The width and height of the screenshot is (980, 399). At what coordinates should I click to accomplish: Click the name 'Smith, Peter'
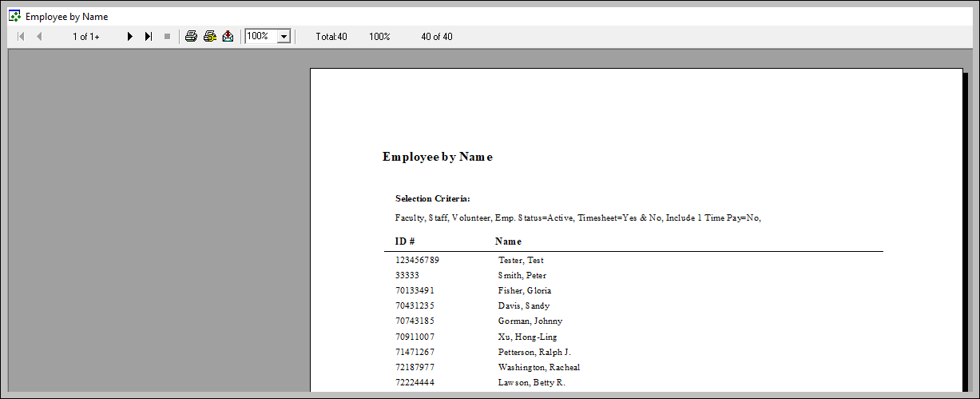click(522, 275)
